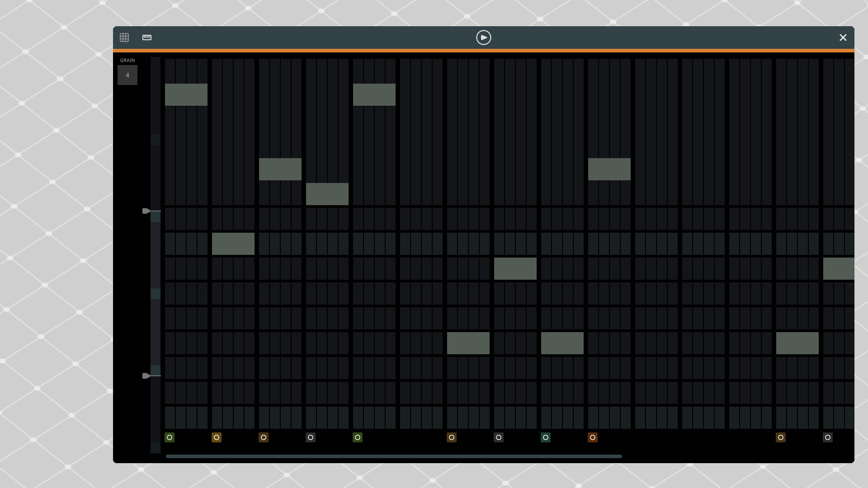The width and height of the screenshot is (868, 488).
Task: Close the sequence editor
Action: tap(843, 38)
